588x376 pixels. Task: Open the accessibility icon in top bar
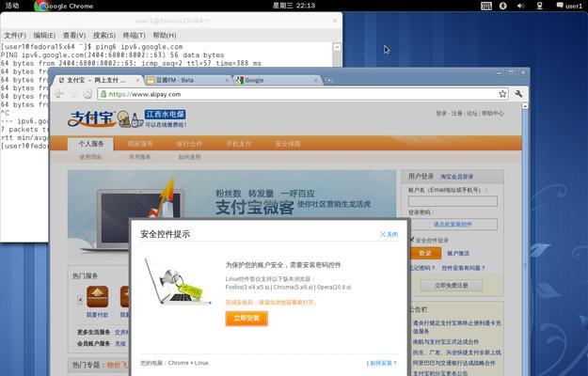pos(503,6)
